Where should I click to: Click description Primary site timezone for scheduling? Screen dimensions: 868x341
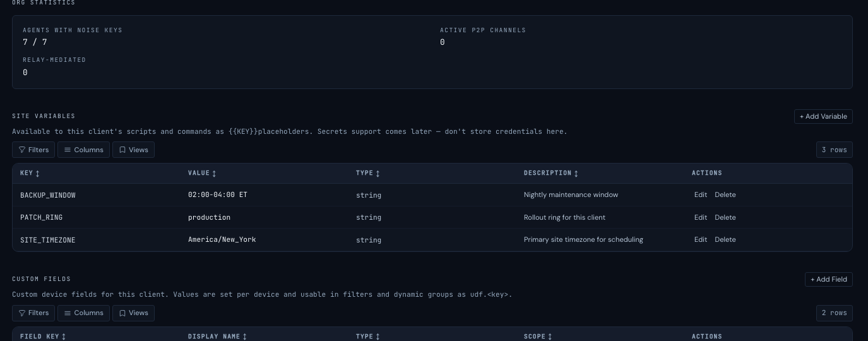coord(583,239)
